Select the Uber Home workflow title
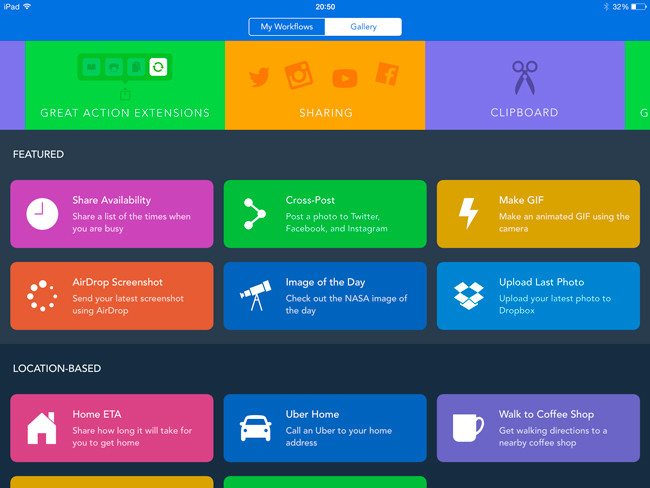 pyautogui.click(x=312, y=414)
